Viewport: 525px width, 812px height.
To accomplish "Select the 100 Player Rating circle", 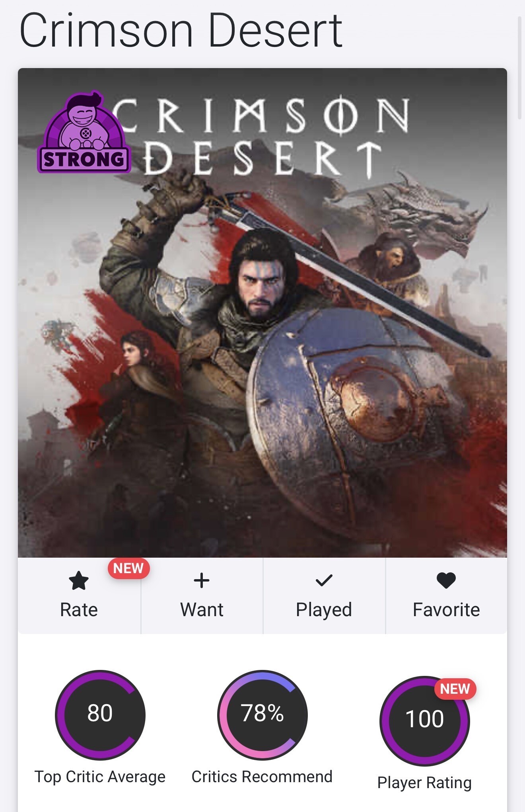I will point(425,721).
